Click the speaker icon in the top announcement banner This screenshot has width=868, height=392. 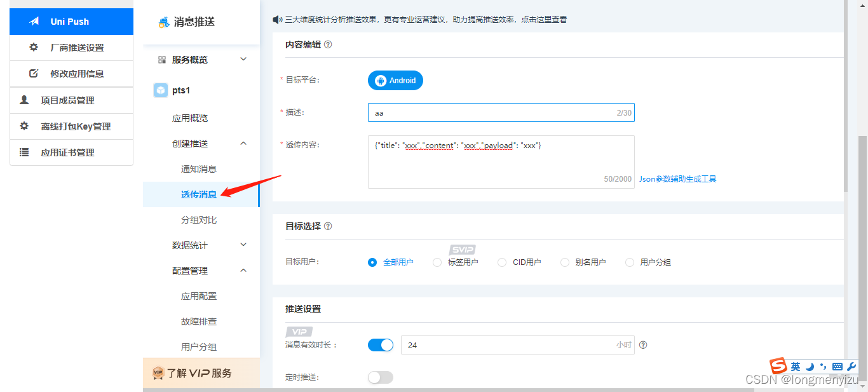point(276,19)
